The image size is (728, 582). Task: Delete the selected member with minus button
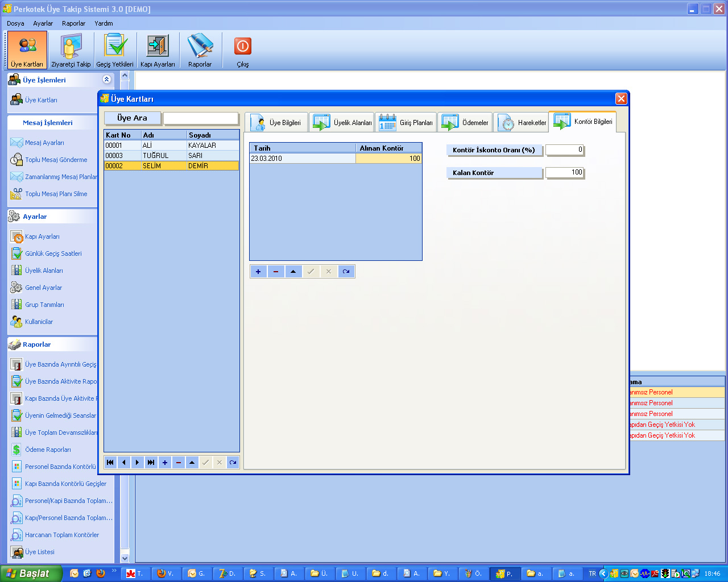click(179, 463)
